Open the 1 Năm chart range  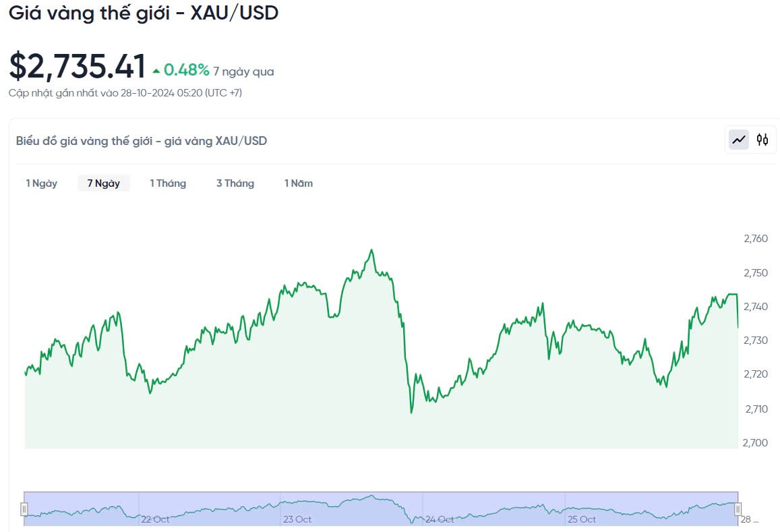coord(299,183)
